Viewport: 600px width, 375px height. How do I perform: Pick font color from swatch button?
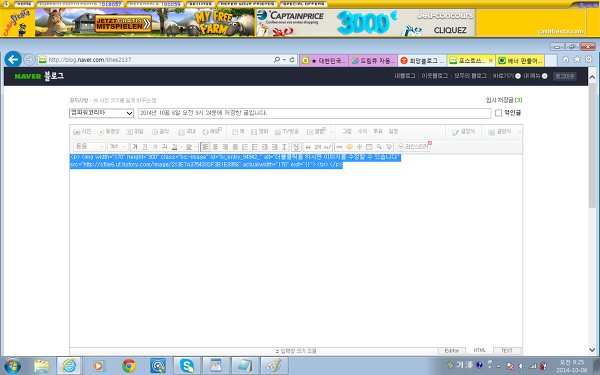(174, 147)
